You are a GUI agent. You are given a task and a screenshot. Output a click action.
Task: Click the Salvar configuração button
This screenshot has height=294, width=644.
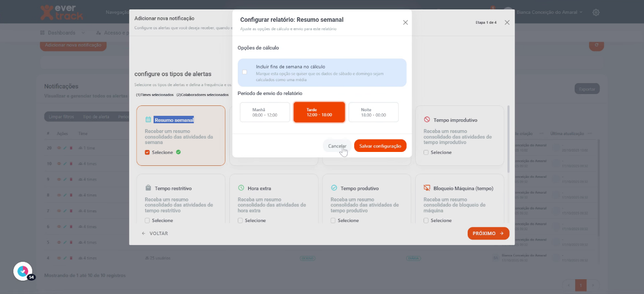pos(380,146)
